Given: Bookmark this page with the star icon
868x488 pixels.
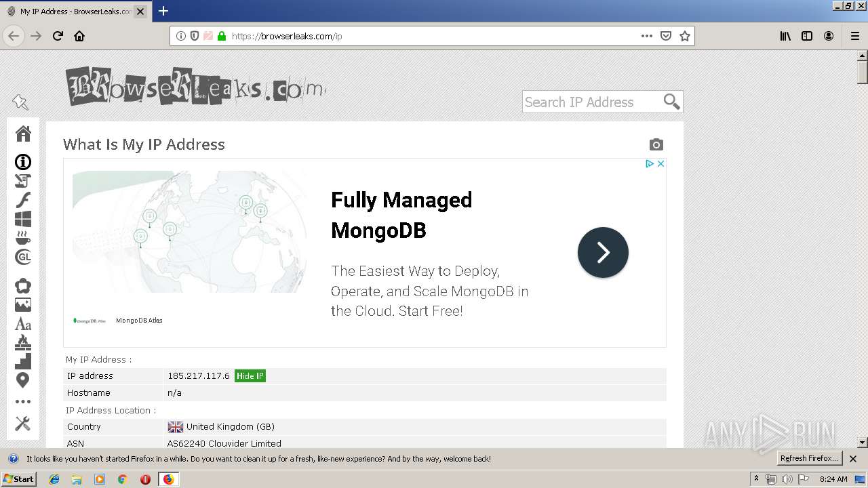Looking at the screenshot, I should tap(685, 36).
